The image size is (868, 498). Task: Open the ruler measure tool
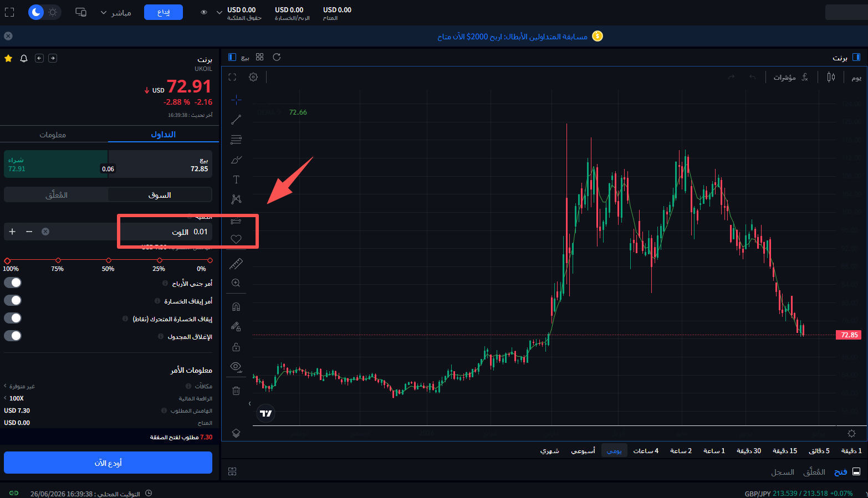236,264
